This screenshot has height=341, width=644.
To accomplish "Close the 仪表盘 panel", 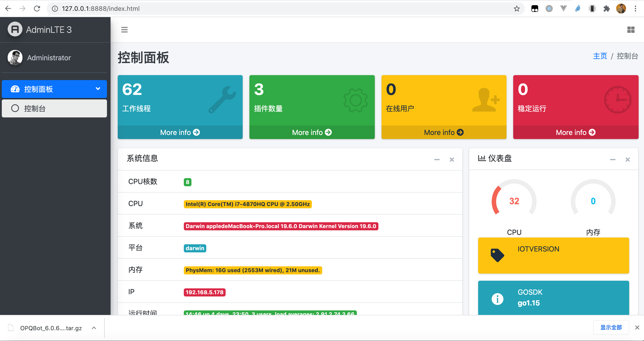I will pyautogui.click(x=628, y=160).
